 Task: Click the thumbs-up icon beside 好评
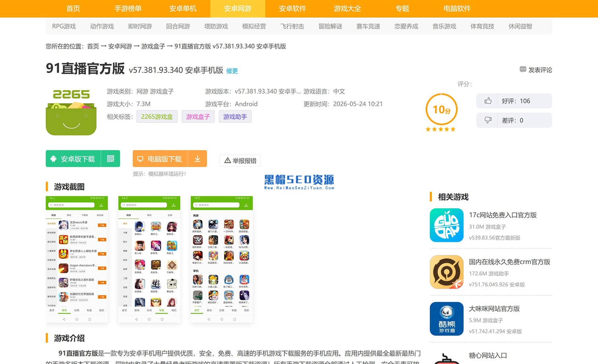488,101
